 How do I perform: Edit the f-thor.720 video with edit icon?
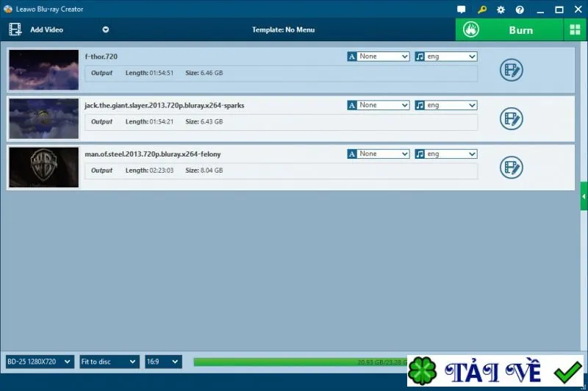511,70
